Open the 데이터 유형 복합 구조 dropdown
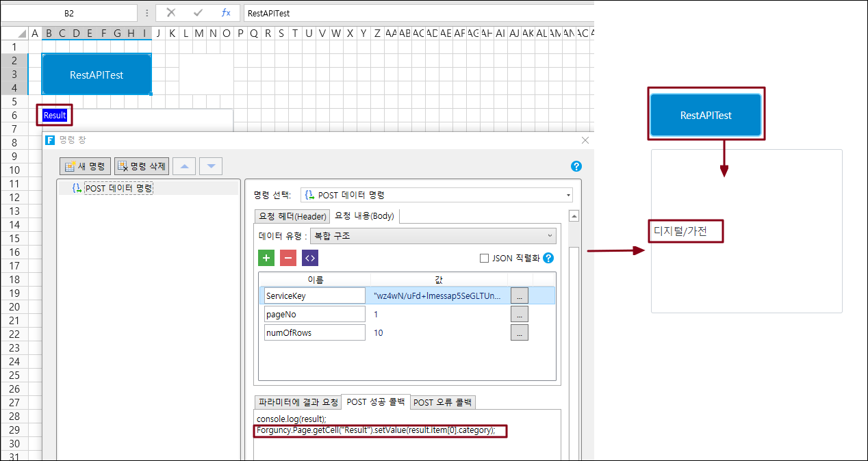The image size is (868, 461). tap(433, 236)
